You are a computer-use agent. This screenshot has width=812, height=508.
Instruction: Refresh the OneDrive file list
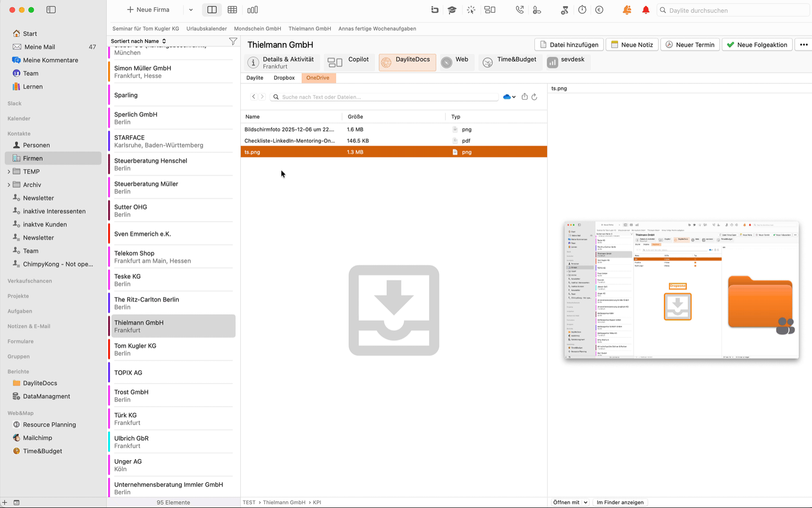pos(534,97)
